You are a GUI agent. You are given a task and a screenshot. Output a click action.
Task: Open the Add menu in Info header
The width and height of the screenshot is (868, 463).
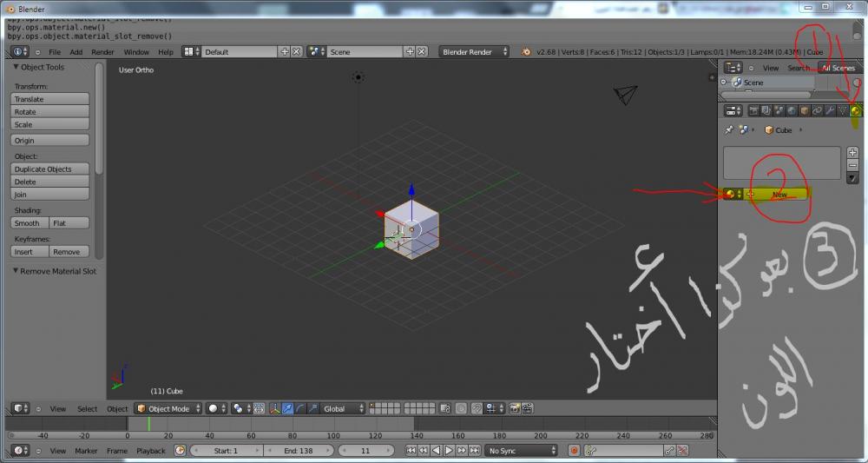click(x=76, y=52)
